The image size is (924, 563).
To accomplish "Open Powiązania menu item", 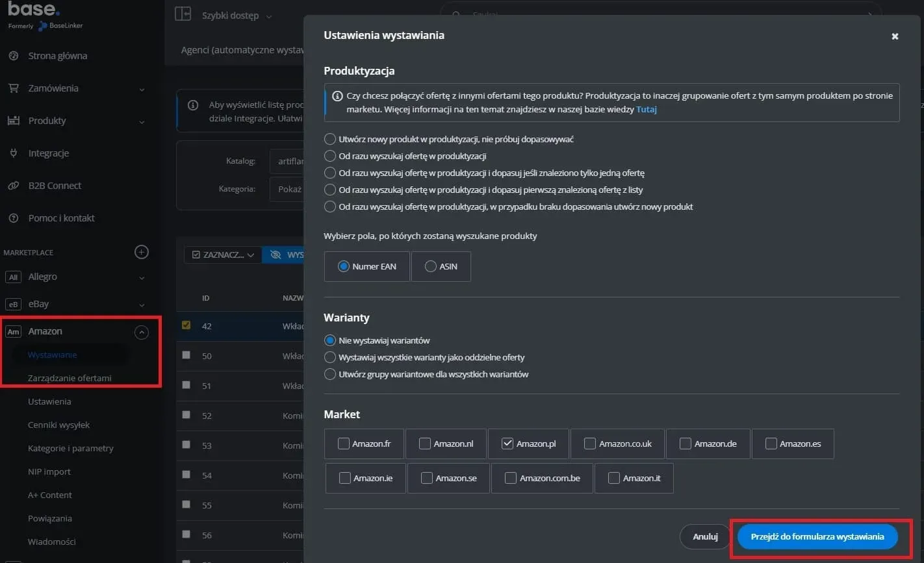I will 50,518.
